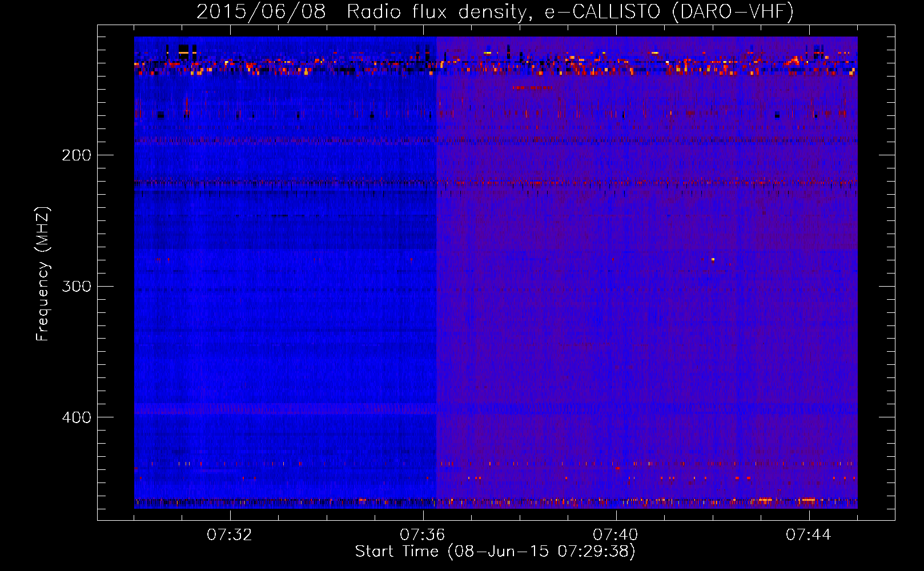This screenshot has width=924, height=571.
Task: Click the plot title mentioning e-CALLISTO (DARO-VHF)
Action: coord(495,11)
